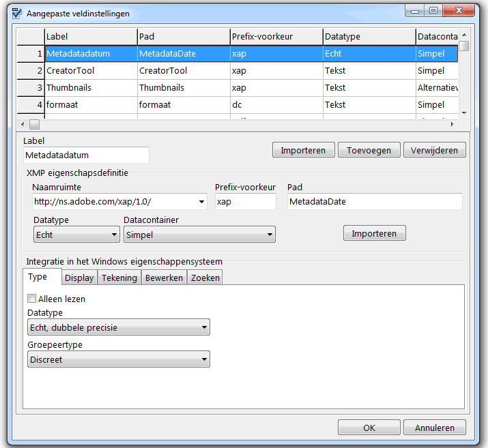Select the formaat pad cell
The height and width of the screenshot is (448, 488).
(x=184, y=105)
